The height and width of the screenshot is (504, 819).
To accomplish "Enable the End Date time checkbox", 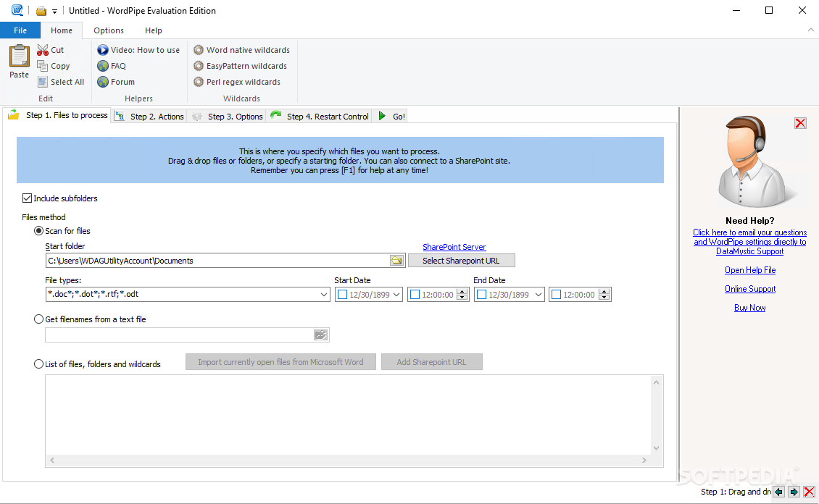I will (x=557, y=295).
